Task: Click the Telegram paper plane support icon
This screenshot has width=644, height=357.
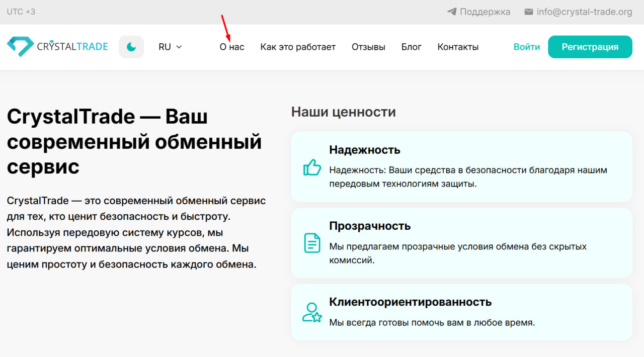Action: point(452,12)
